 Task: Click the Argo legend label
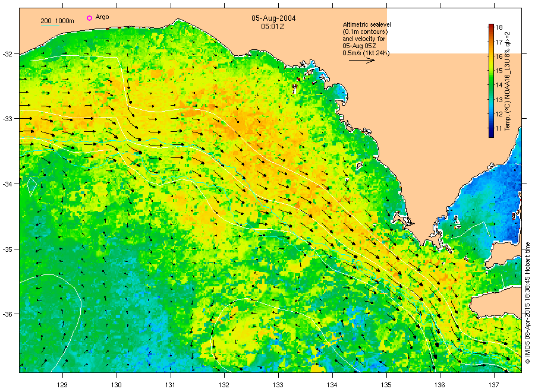pyautogui.click(x=102, y=17)
